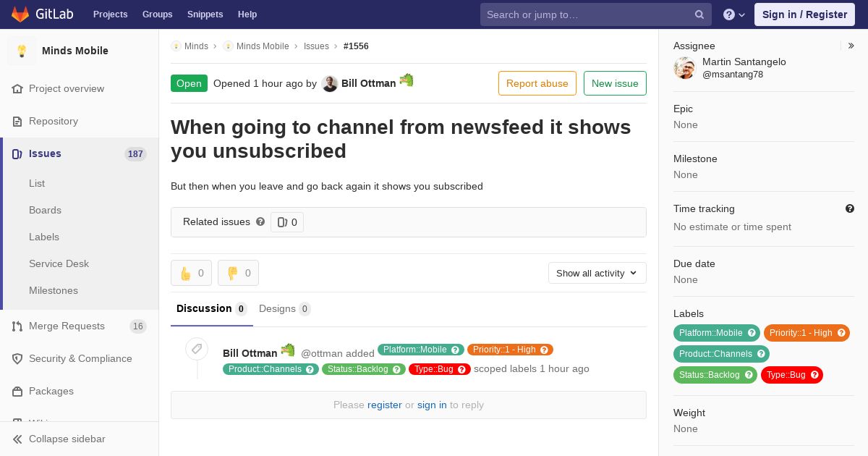Open List under Issues in sidebar

point(37,183)
